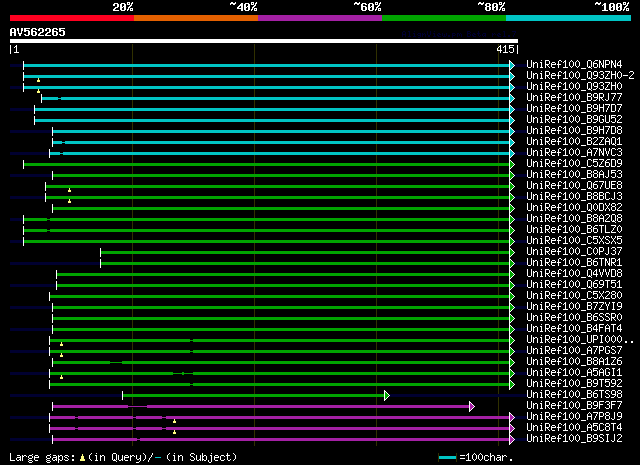This screenshot has height=465, width=640.
Task: Select the UniRef100_B8AJ53 label
Action: 574,175
